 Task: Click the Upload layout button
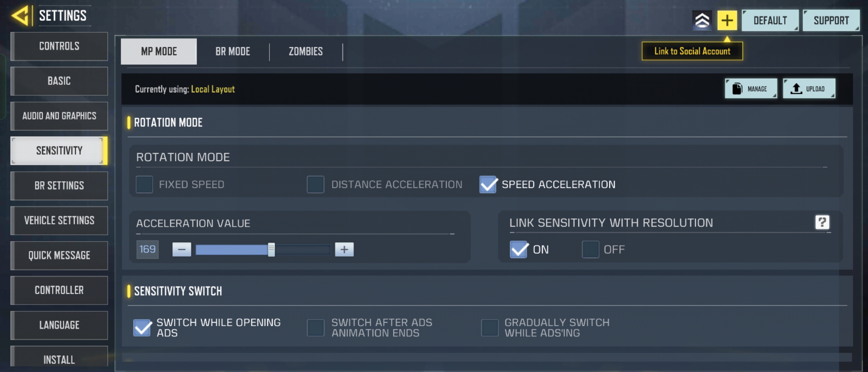[x=809, y=89]
